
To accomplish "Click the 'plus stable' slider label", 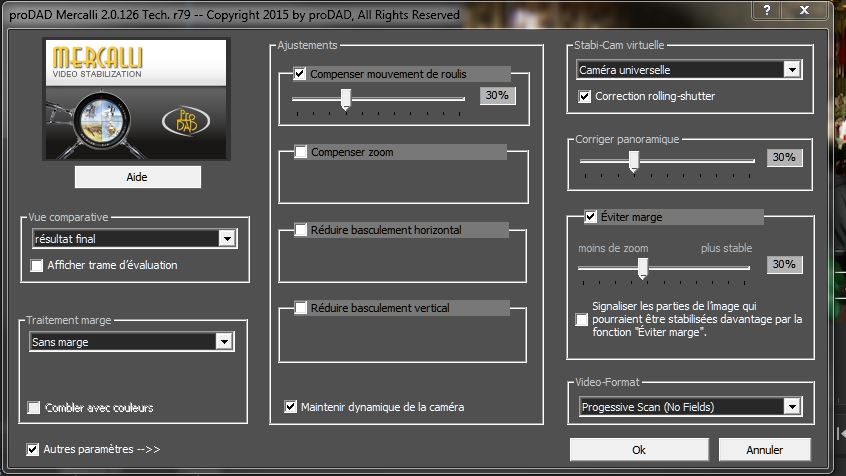I will (726, 248).
